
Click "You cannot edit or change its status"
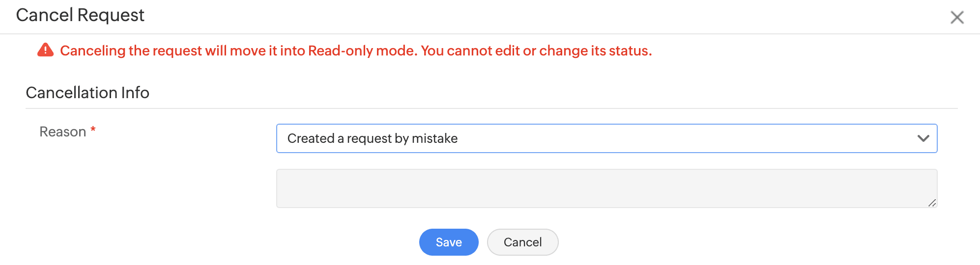point(536,51)
